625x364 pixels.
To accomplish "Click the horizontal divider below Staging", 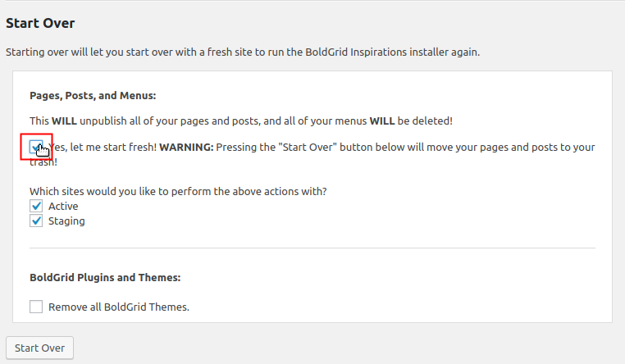I will 312,248.
